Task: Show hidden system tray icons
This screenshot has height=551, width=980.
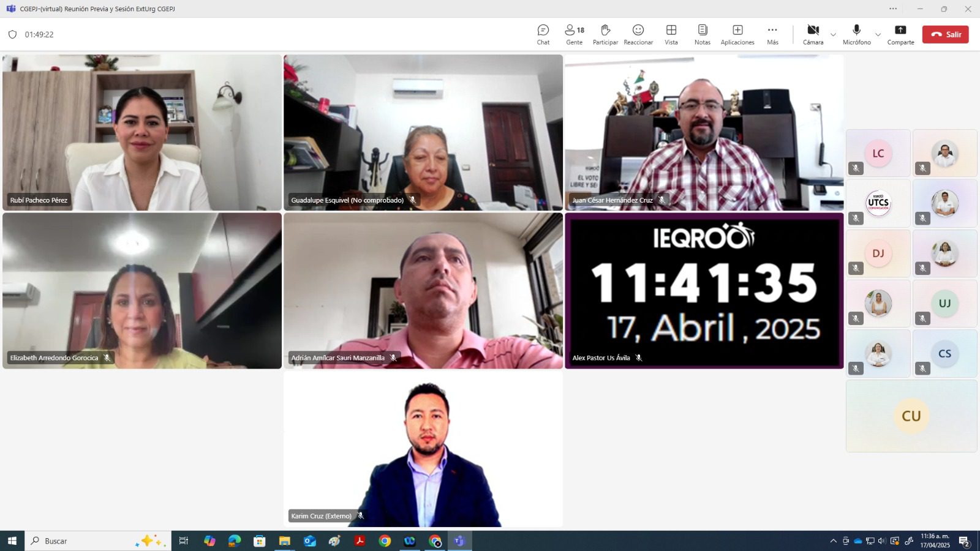Action: (x=833, y=541)
